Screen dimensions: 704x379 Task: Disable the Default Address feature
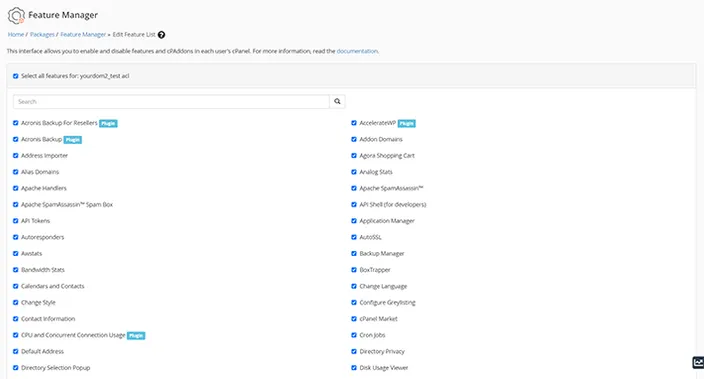tap(16, 351)
